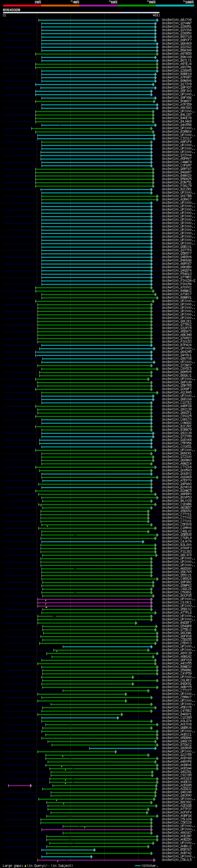Click hit label UniRef100_C4JK74

(177, 542)
